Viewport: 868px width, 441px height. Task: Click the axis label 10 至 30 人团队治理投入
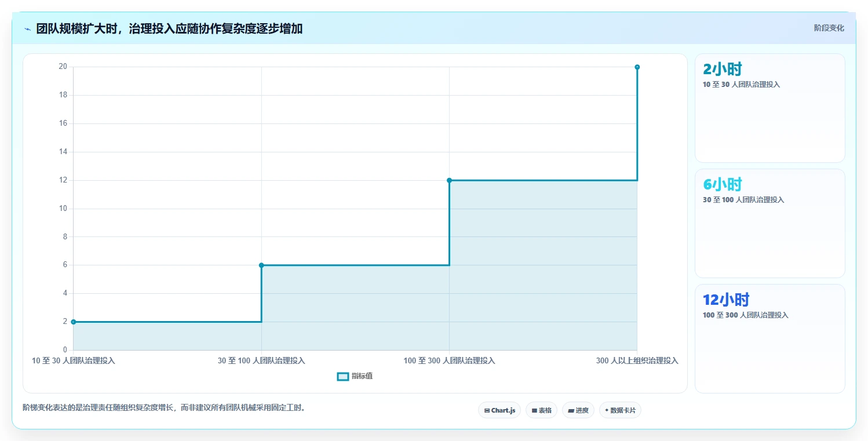click(x=74, y=360)
